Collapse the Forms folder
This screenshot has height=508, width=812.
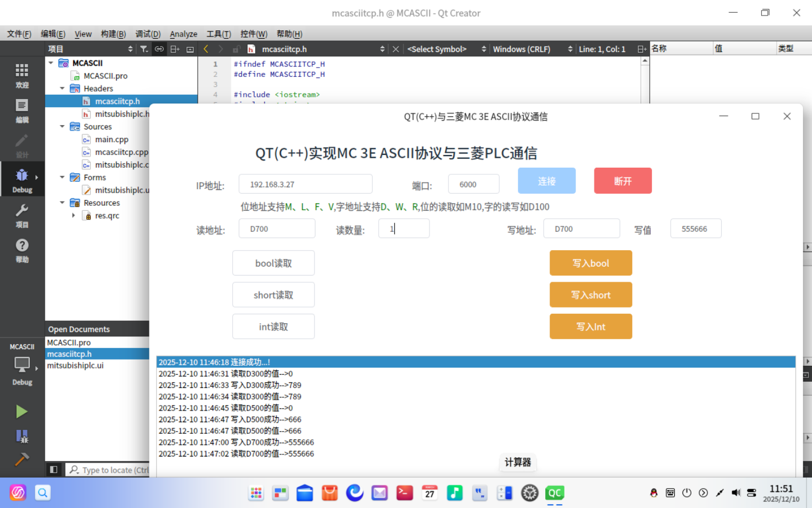62,178
